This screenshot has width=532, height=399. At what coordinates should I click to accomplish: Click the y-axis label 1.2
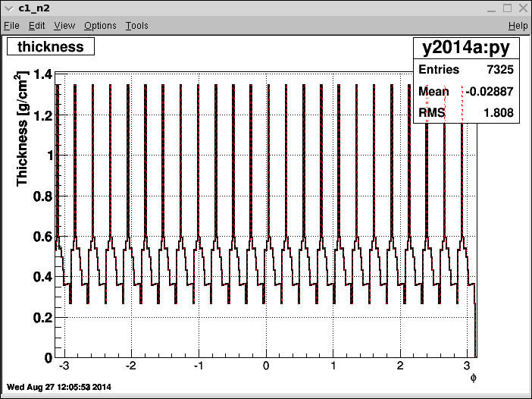coord(43,115)
